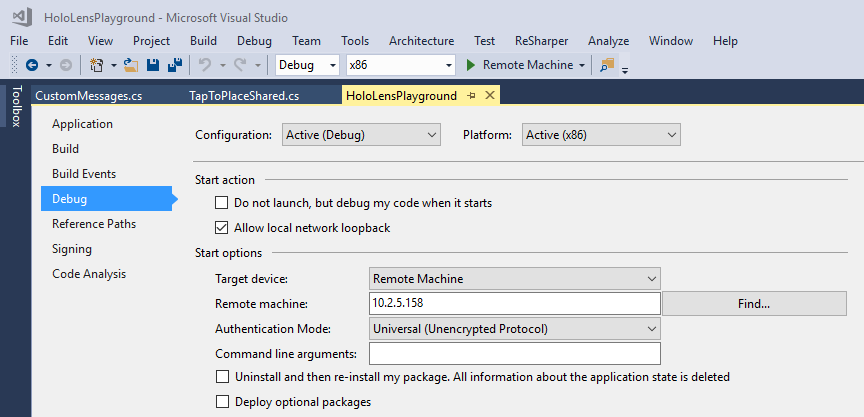Viewport: 864px width, 417px height.
Task: Expand the Undo history dropdown arrow
Action: 223,66
